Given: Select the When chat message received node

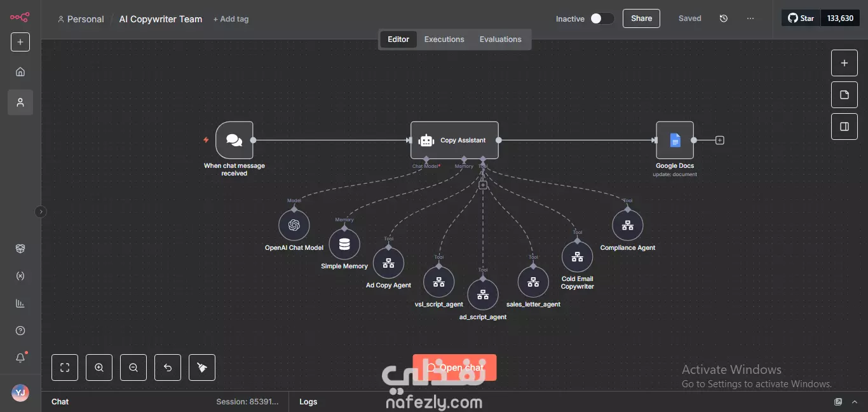Looking at the screenshot, I should tap(234, 140).
